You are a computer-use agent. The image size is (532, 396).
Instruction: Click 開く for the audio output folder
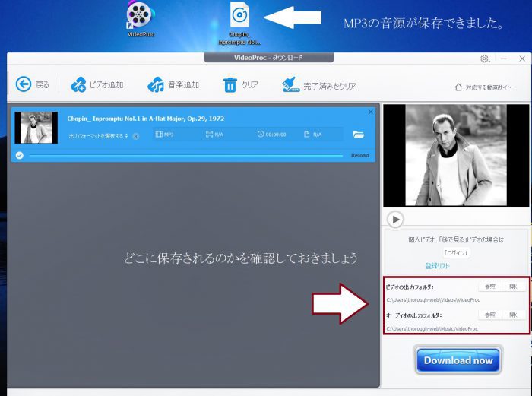click(514, 315)
